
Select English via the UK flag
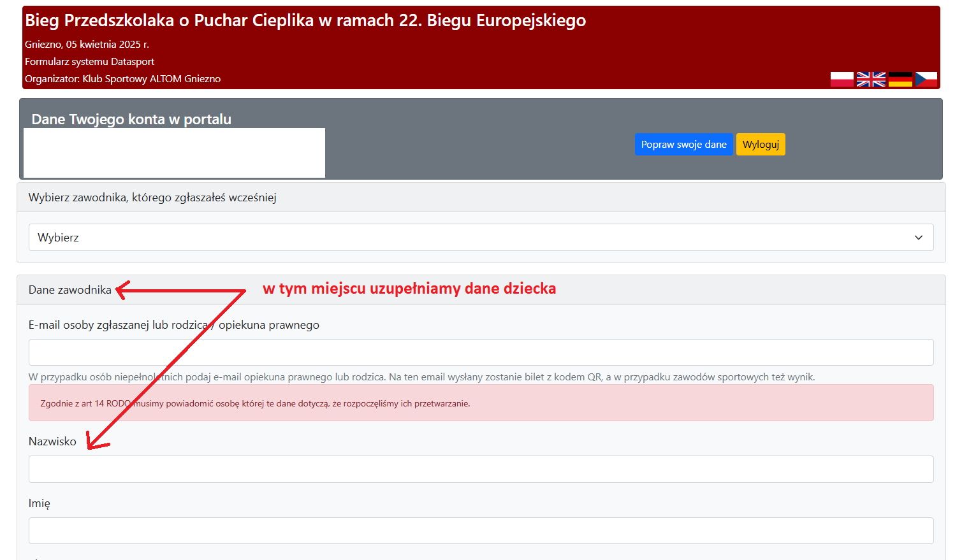[x=871, y=80]
